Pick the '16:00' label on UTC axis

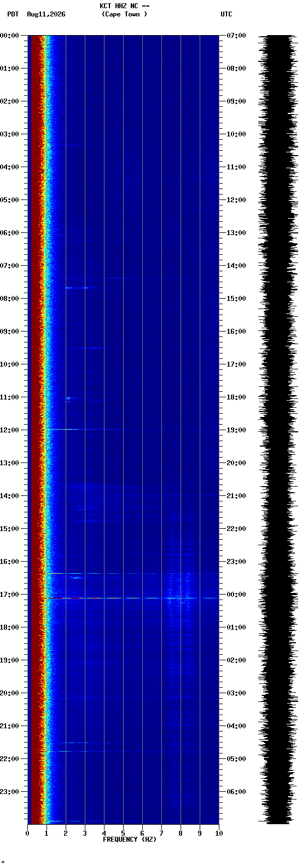(x=236, y=332)
